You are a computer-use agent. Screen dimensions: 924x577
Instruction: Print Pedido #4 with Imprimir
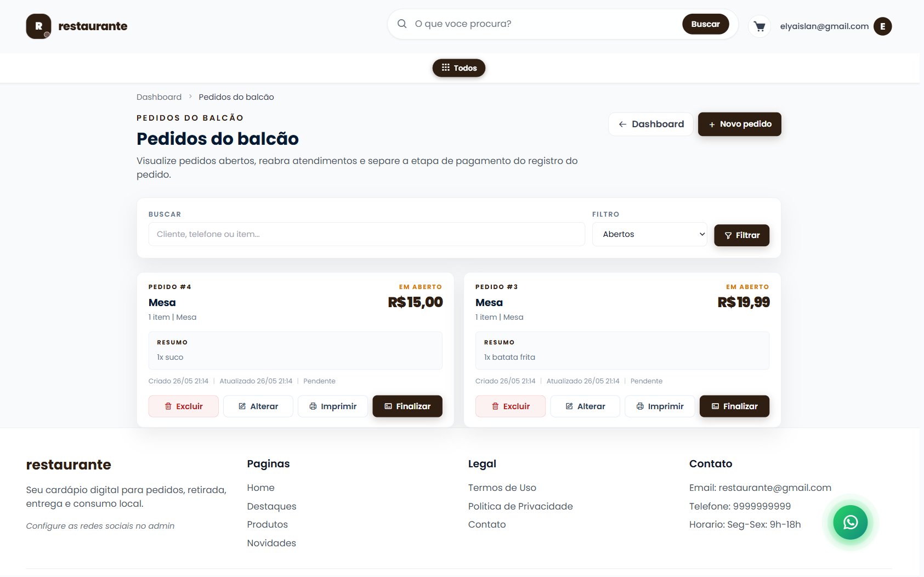(x=333, y=406)
